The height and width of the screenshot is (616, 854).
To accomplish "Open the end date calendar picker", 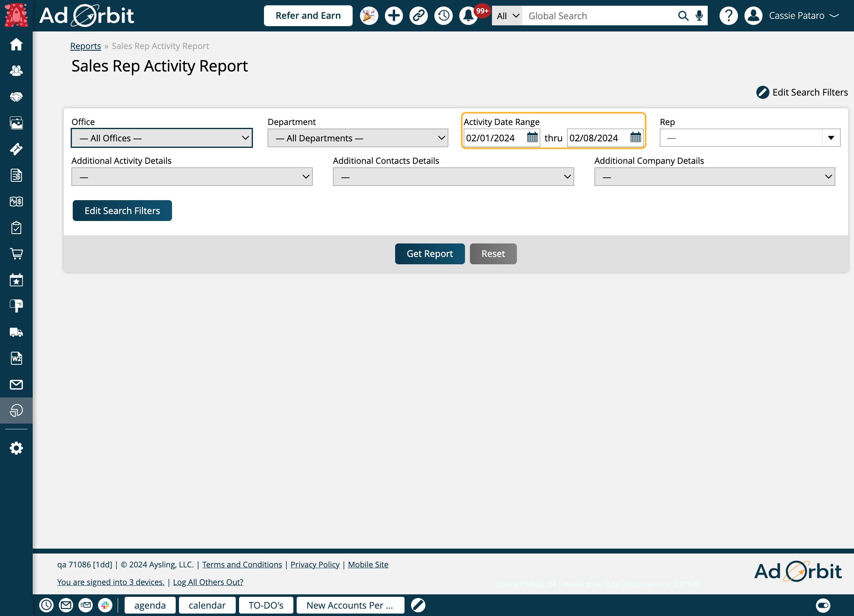I will pos(636,138).
